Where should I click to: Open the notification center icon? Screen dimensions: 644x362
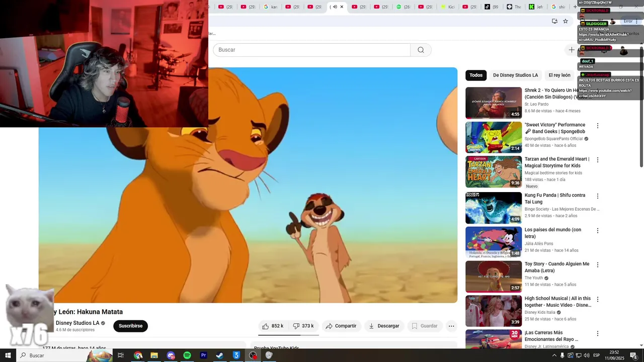click(633, 355)
